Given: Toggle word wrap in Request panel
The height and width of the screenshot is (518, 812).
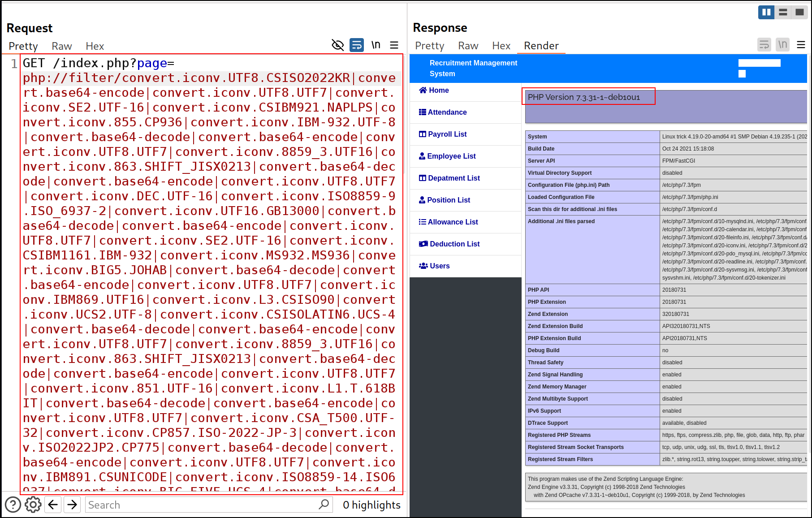Looking at the screenshot, I should [x=357, y=45].
